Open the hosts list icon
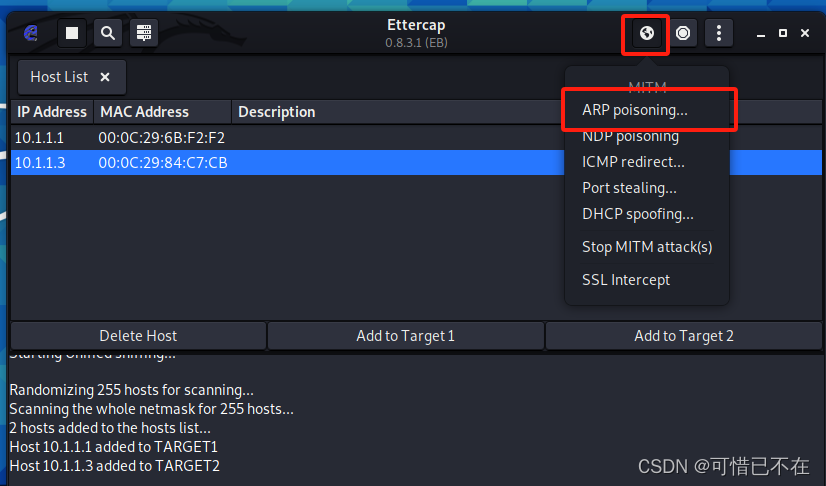This screenshot has width=826, height=486. [144, 33]
